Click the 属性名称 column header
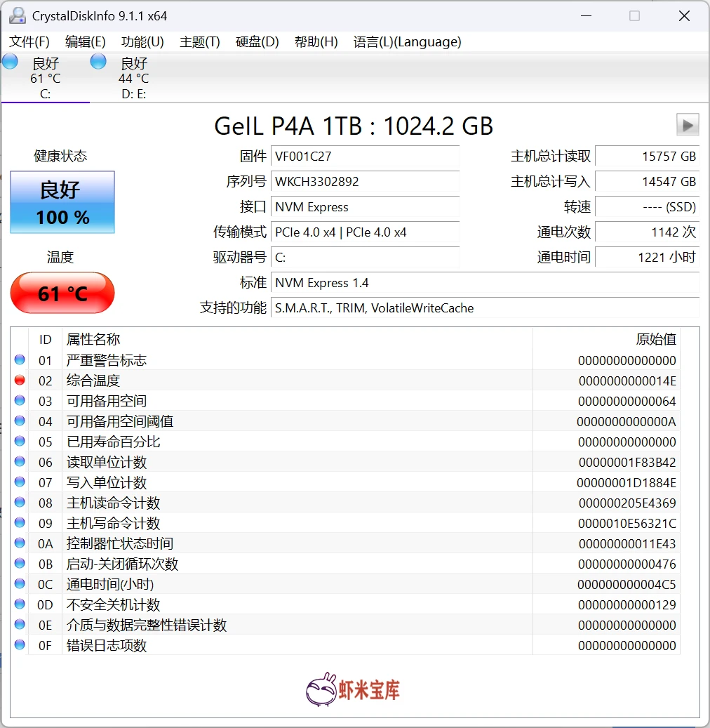 click(x=297, y=339)
